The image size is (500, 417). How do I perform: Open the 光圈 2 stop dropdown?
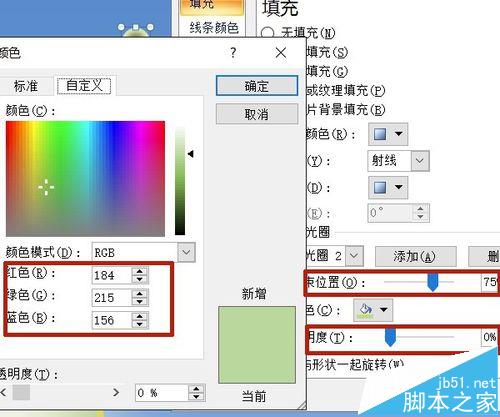pyautogui.click(x=354, y=256)
